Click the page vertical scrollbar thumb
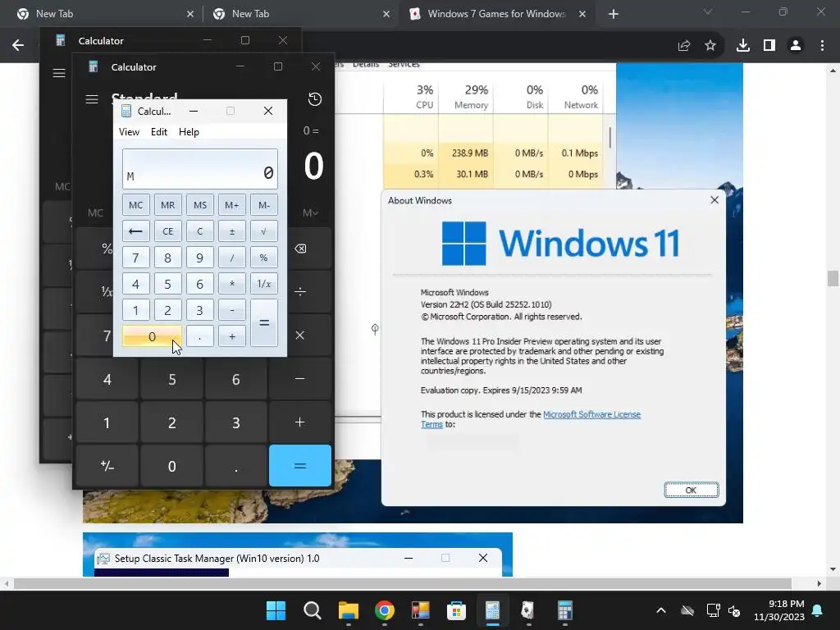The height and width of the screenshot is (630, 840). [833, 279]
